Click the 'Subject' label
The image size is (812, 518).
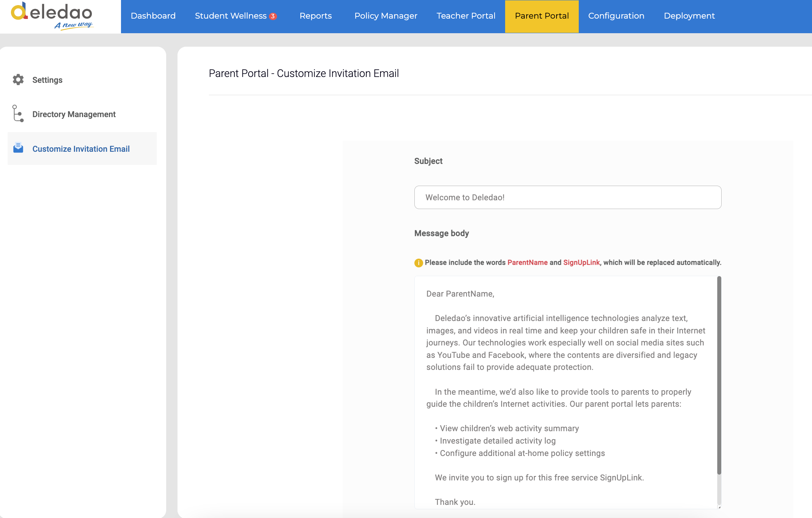[x=428, y=161]
